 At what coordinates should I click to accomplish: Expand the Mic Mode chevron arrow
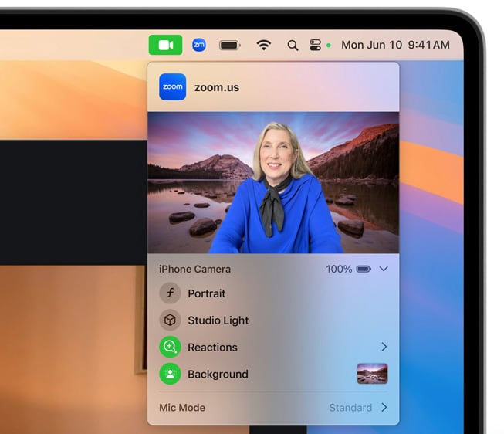pyautogui.click(x=384, y=407)
